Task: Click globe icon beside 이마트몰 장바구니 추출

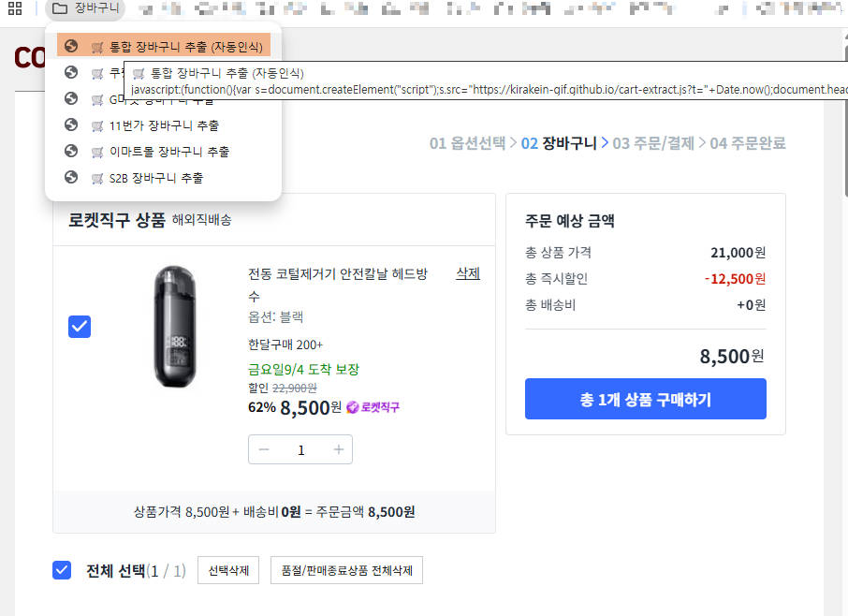Action: click(71, 151)
